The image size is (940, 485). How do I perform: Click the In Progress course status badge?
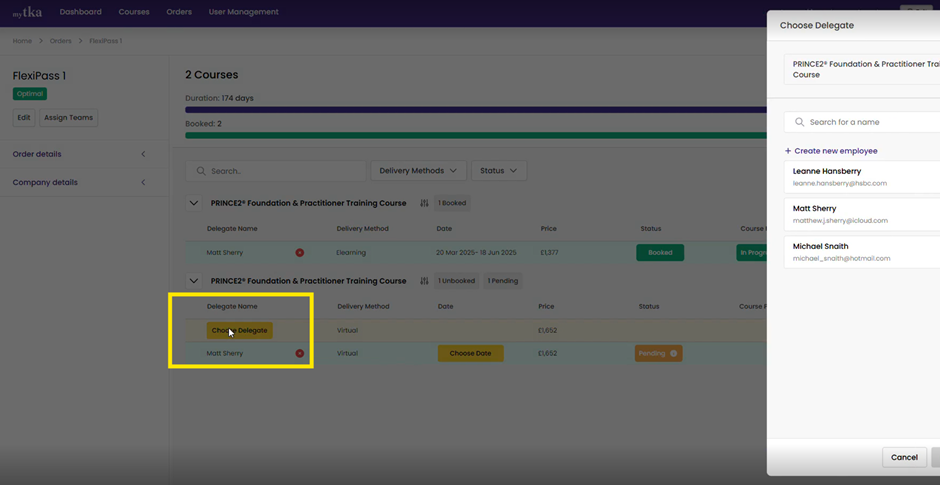tap(752, 252)
